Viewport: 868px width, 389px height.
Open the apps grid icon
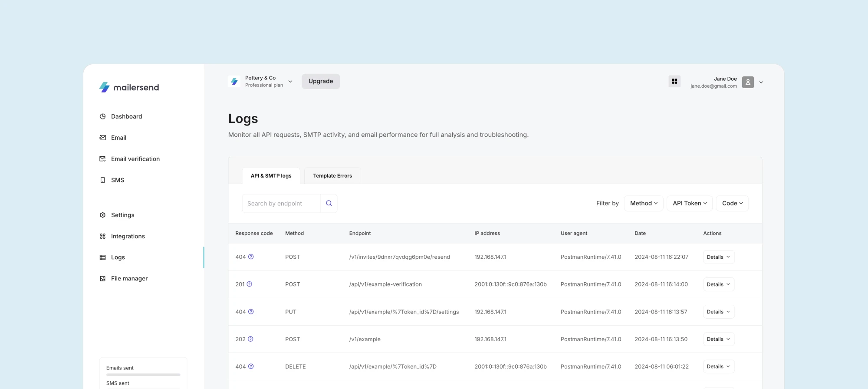pos(674,82)
